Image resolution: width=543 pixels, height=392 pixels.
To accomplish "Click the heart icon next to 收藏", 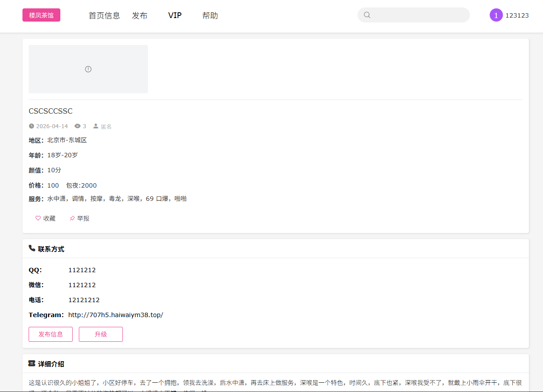I will [x=38, y=218].
